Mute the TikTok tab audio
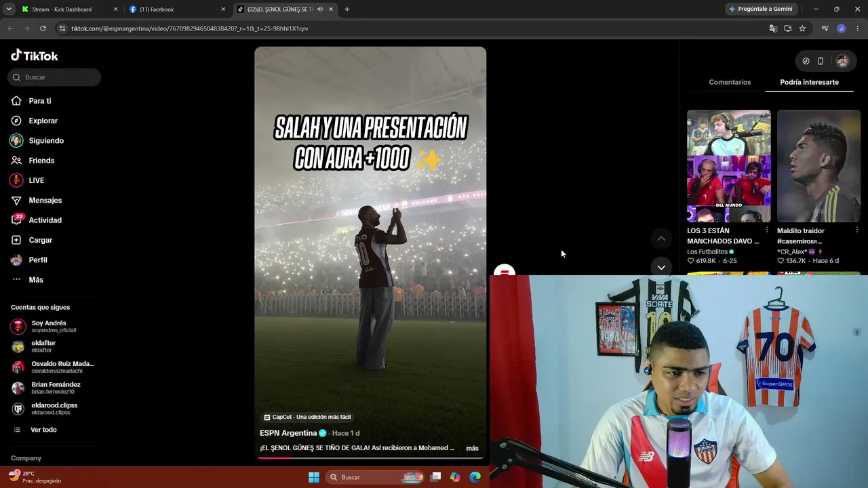The height and width of the screenshot is (488, 868). (x=319, y=9)
